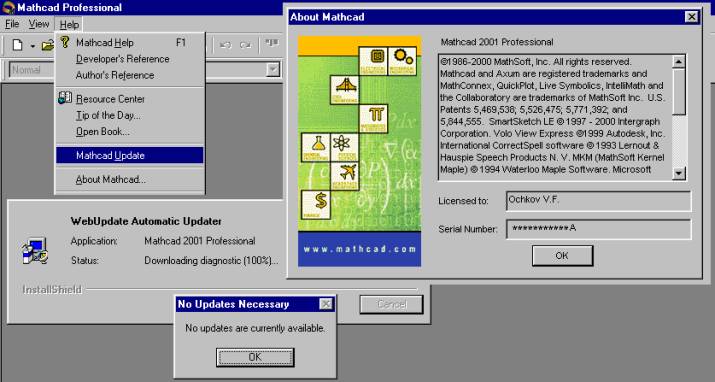
Task: Click the 'InstallShield' label
Action: pos(52,289)
